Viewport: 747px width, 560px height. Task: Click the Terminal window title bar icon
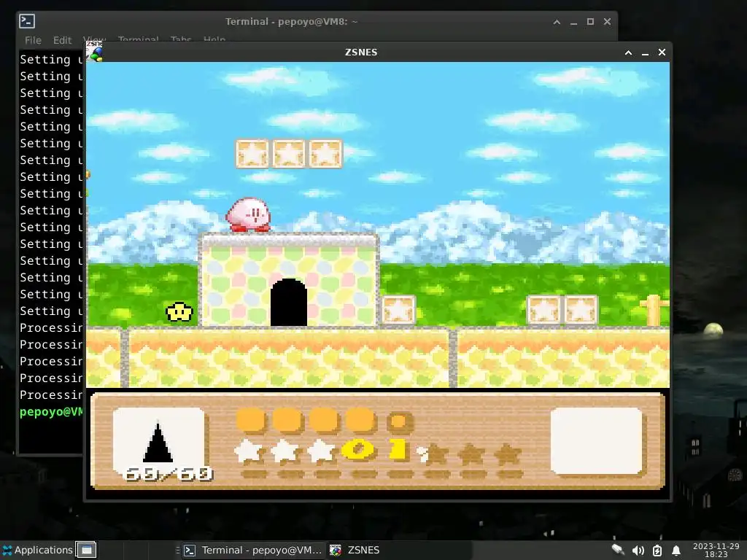point(27,21)
